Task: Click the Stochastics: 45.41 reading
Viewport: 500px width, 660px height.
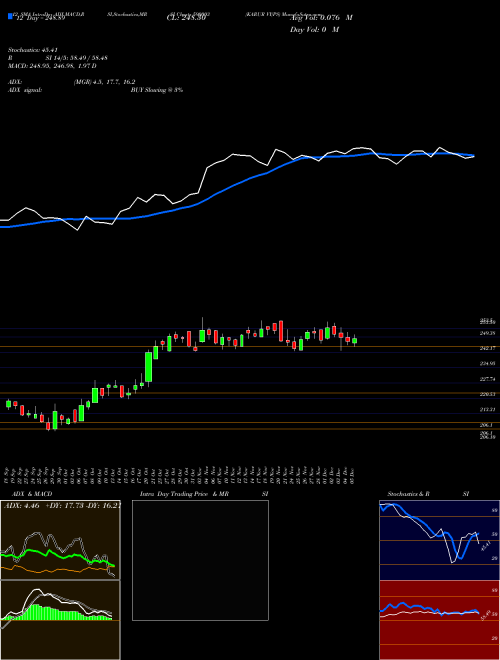Action: (x=32, y=51)
